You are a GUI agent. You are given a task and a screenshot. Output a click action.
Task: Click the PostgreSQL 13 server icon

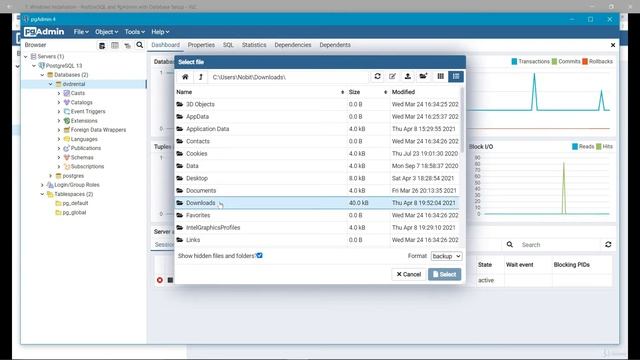41,65
